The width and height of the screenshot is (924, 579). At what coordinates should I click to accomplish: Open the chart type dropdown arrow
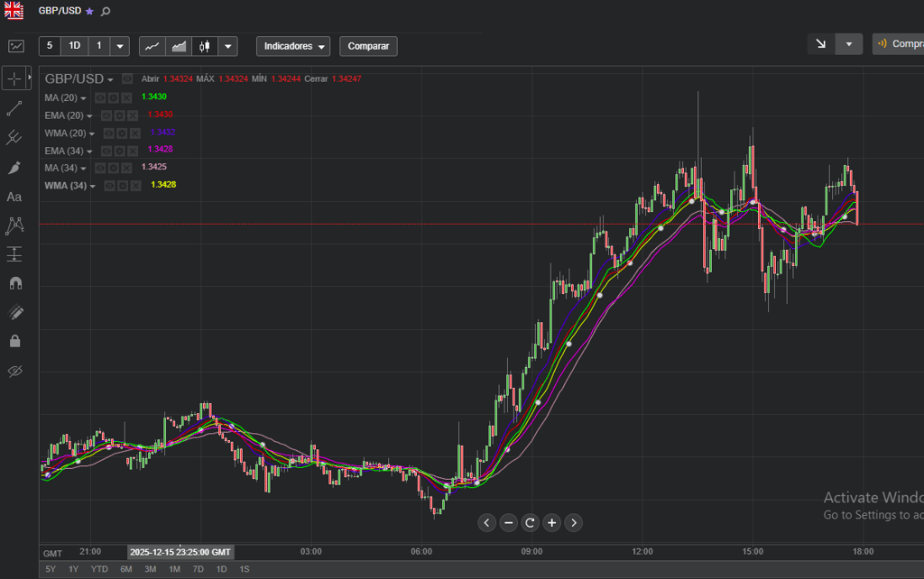coord(227,46)
